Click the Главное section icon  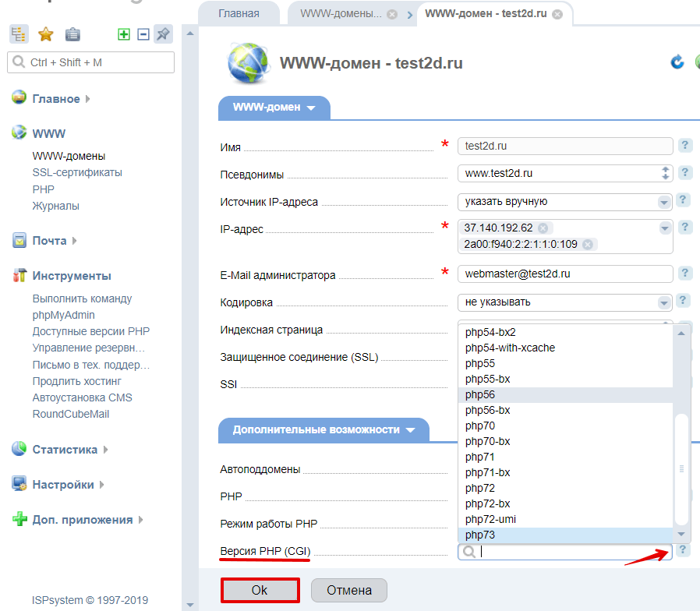coord(19,97)
